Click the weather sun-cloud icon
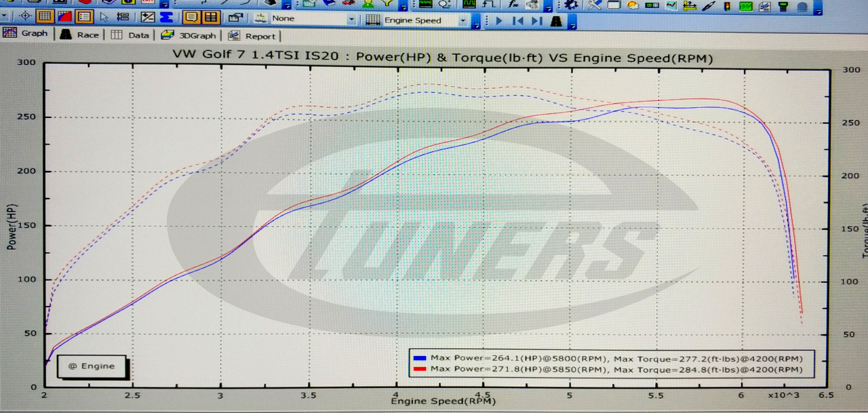 [632, 5]
